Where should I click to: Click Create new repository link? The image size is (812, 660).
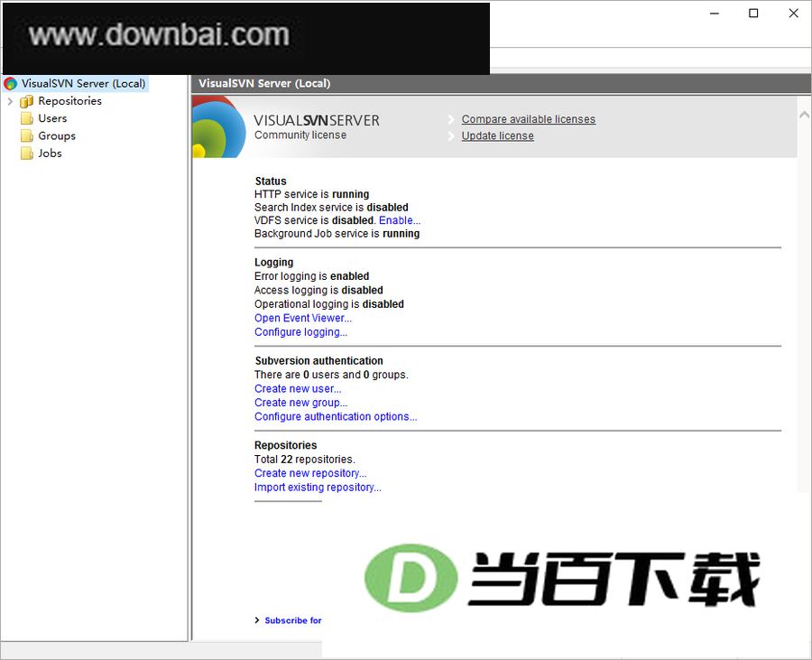tap(310, 473)
